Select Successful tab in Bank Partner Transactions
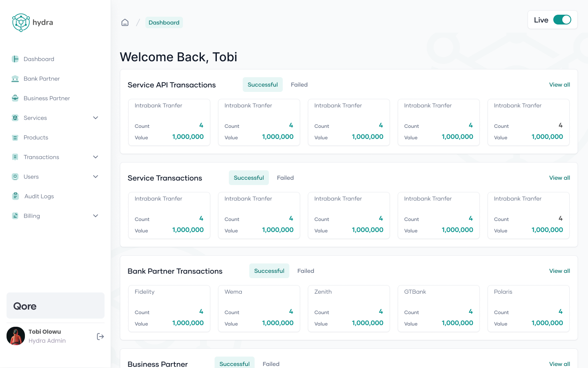Screen dimensions: 588x368 (x=269, y=271)
